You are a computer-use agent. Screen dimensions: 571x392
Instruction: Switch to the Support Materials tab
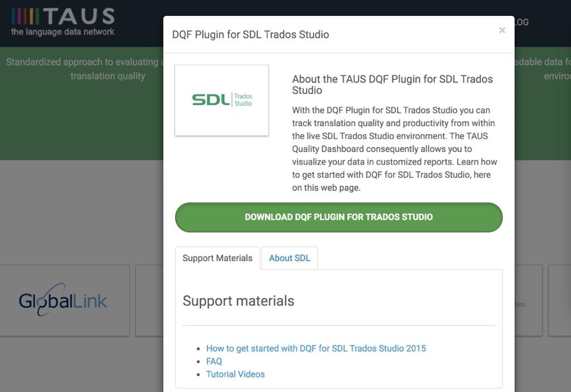coord(217,258)
